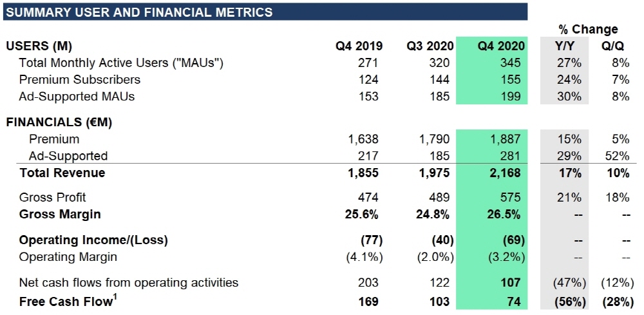
Task: Select the Gross Margin row label
Action: [x=60, y=214]
